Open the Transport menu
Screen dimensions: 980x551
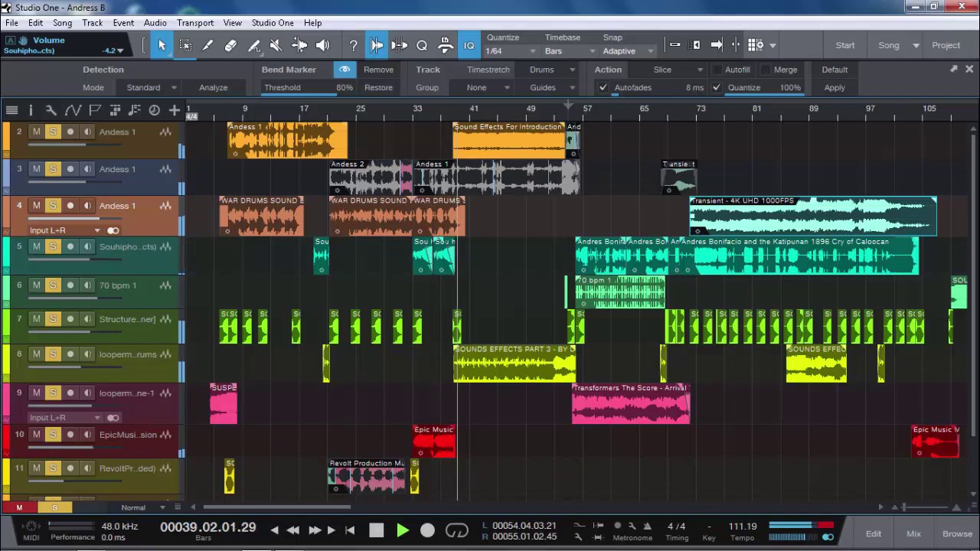click(x=195, y=23)
